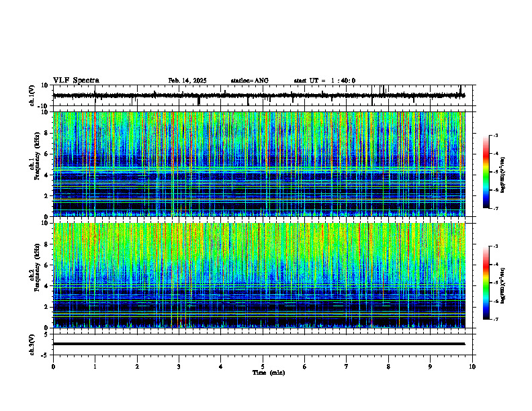This screenshot has height=411, width=532.
Task: Click the flat ch.3 voltage trace
Action: pos(259,344)
